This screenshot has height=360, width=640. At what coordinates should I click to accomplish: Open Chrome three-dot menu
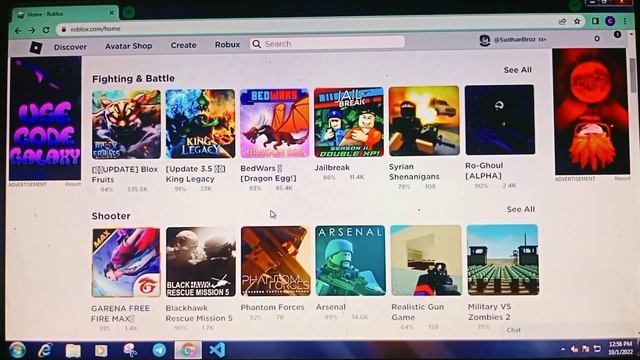(625, 20)
